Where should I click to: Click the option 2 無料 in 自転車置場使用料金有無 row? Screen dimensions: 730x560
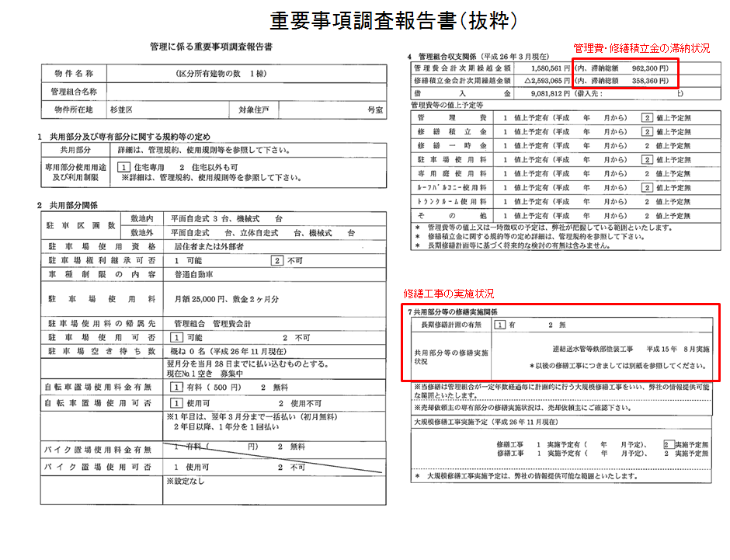tap(275, 388)
